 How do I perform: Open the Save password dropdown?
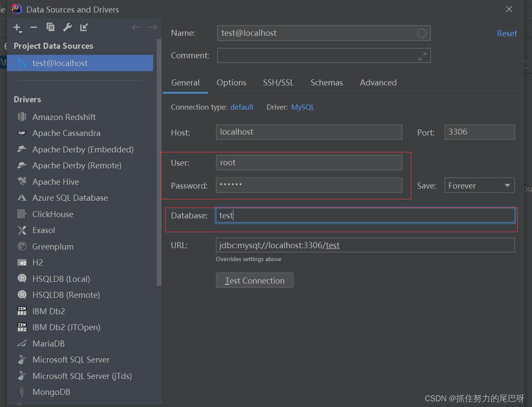[479, 186]
